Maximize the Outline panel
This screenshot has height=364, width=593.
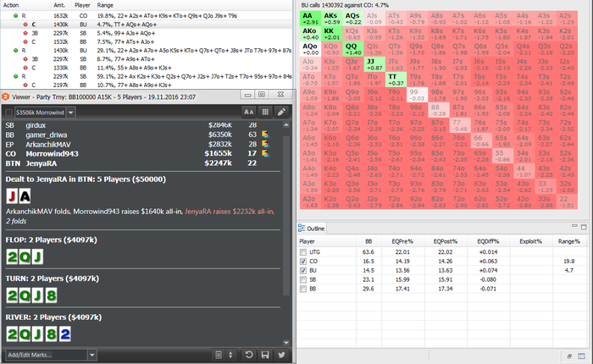click(x=584, y=227)
